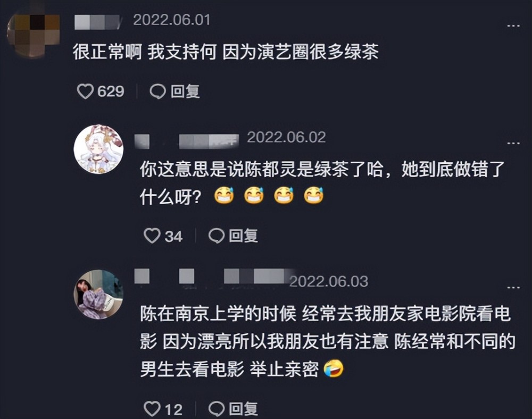The width and height of the screenshot is (532, 419).
Task: Open blurred username of 2022.06.01 commenter
Action: [97, 22]
